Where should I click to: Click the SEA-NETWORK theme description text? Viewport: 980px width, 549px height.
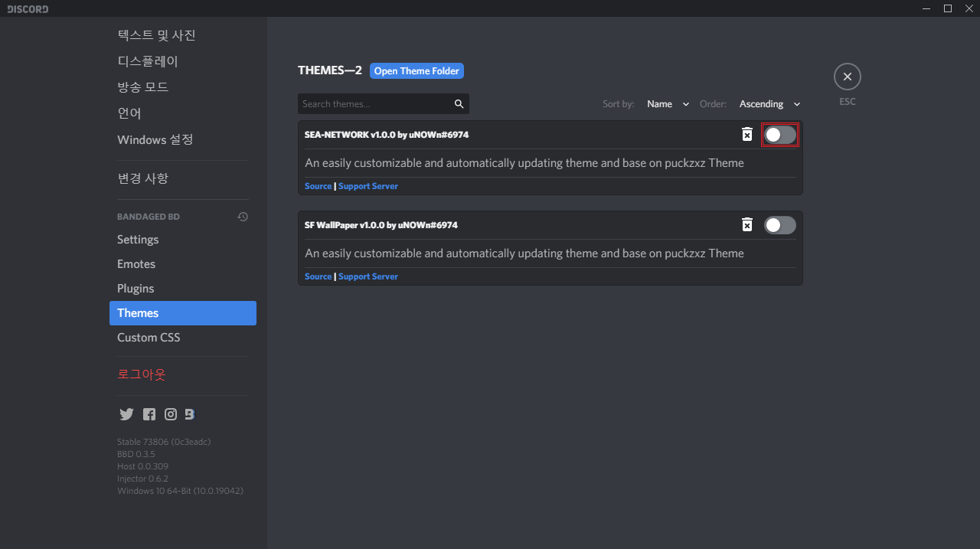click(x=524, y=163)
